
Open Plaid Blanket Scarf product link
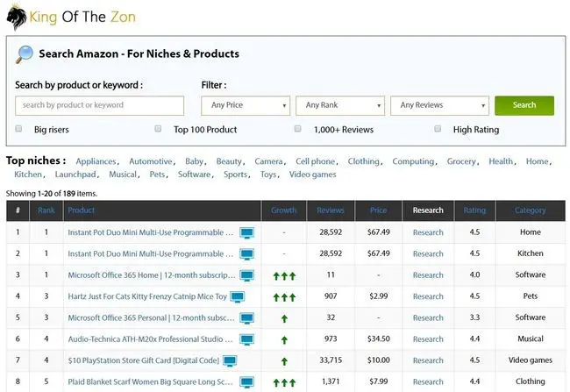click(x=151, y=382)
